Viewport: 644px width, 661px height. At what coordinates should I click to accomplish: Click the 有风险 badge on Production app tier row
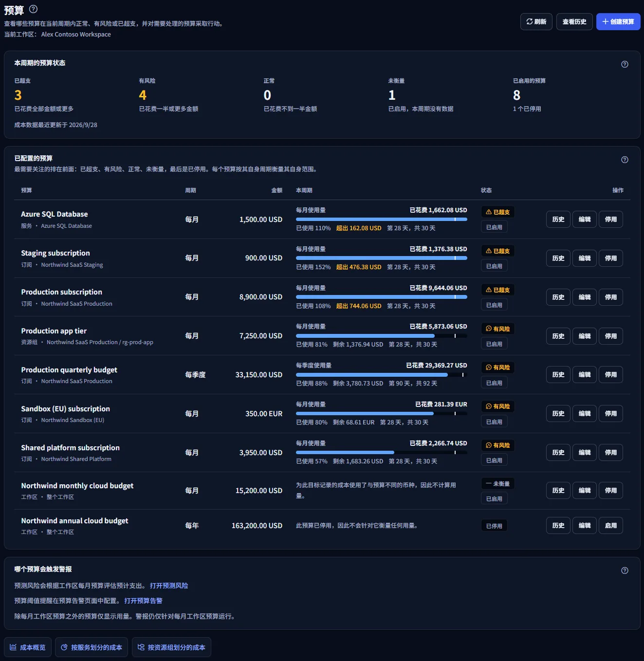click(498, 329)
